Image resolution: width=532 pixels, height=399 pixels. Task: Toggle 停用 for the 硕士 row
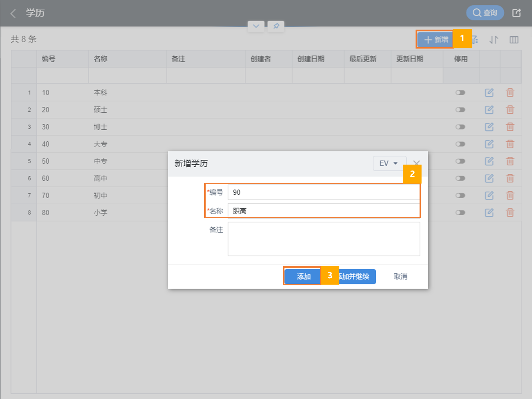(460, 110)
